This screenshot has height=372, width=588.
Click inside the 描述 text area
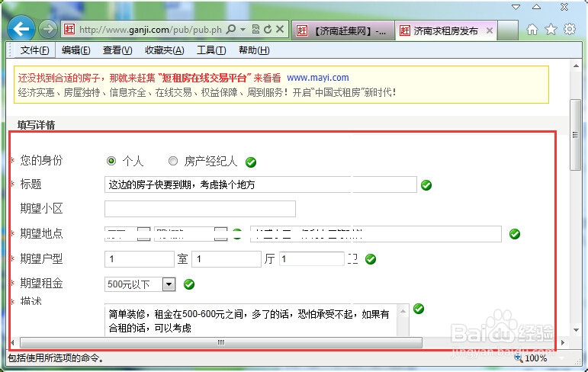250,320
